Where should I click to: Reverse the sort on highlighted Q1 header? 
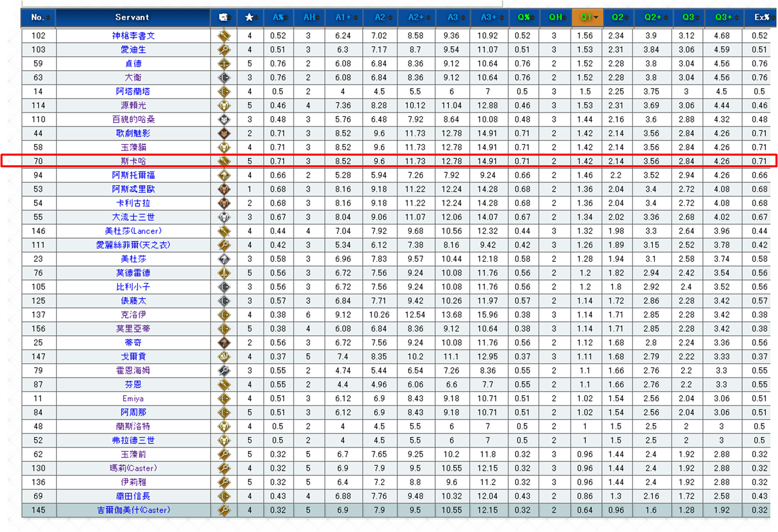click(587, 17)
